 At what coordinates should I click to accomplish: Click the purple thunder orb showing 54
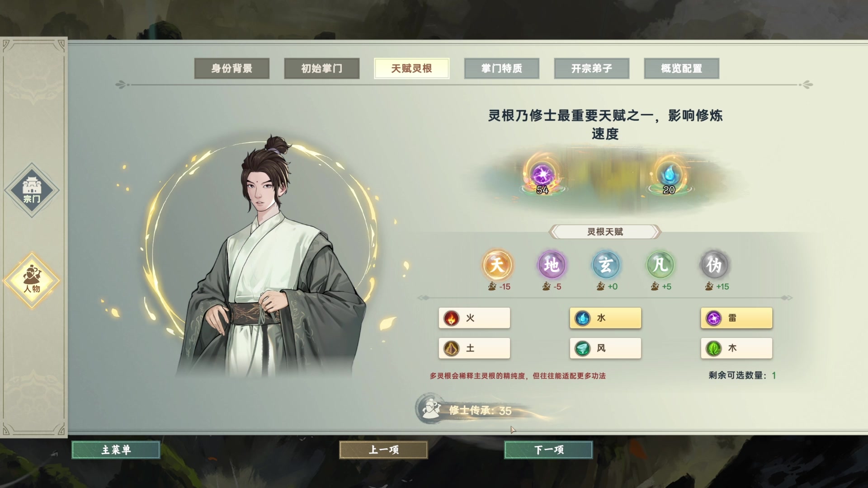point(542,176)
